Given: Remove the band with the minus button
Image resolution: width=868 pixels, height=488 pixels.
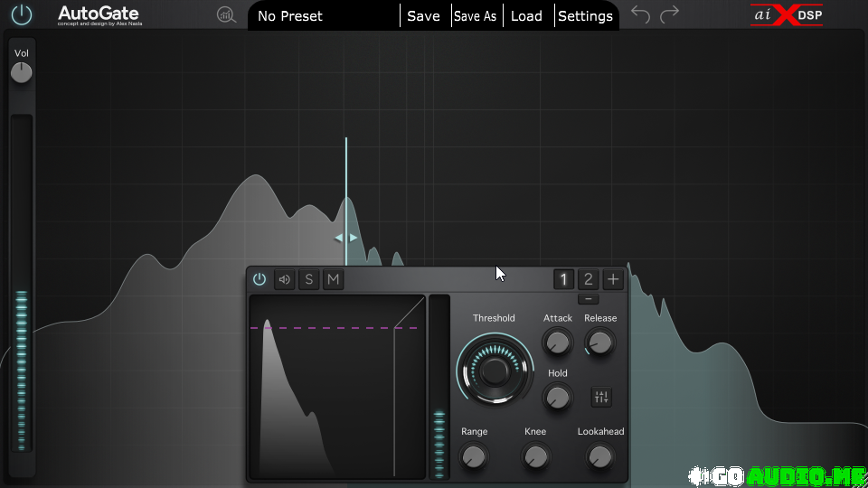Looking at the screenshot, I should pyautogui.click(x=589, y=299).
